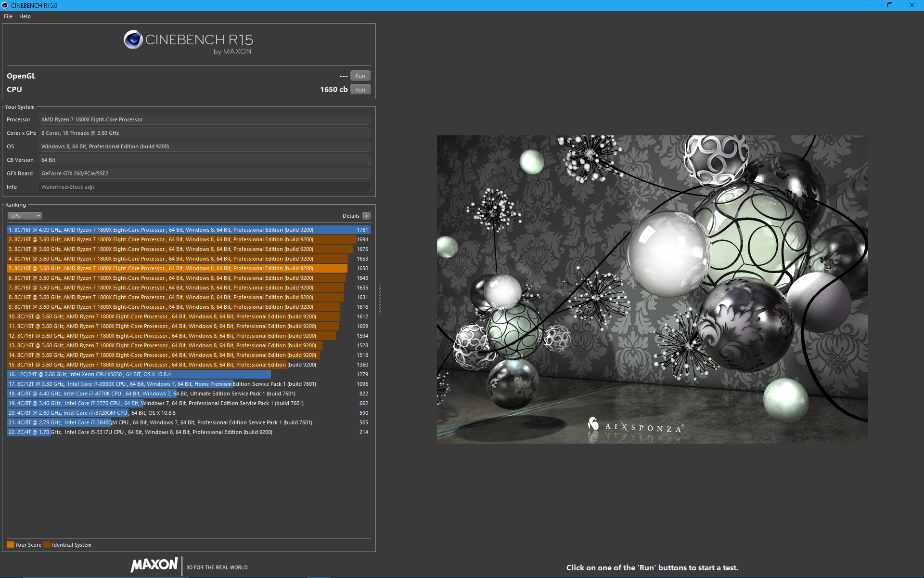924x578 pixels.
Task: Click the rendered scene preview image
Action: click(x=652, y=289)
